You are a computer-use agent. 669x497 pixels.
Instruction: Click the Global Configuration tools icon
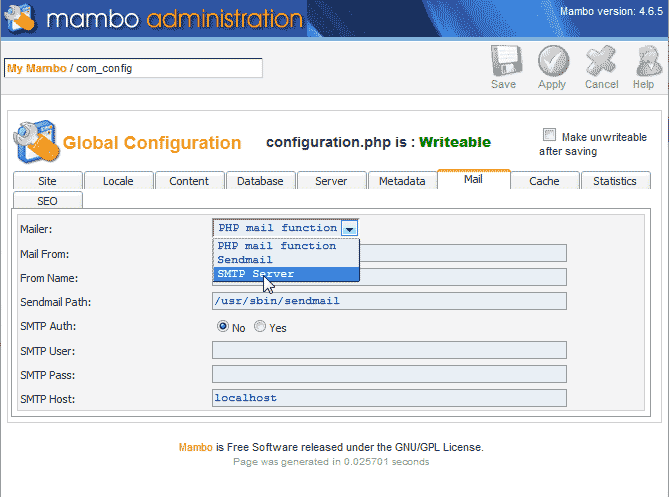click(36, 143)
